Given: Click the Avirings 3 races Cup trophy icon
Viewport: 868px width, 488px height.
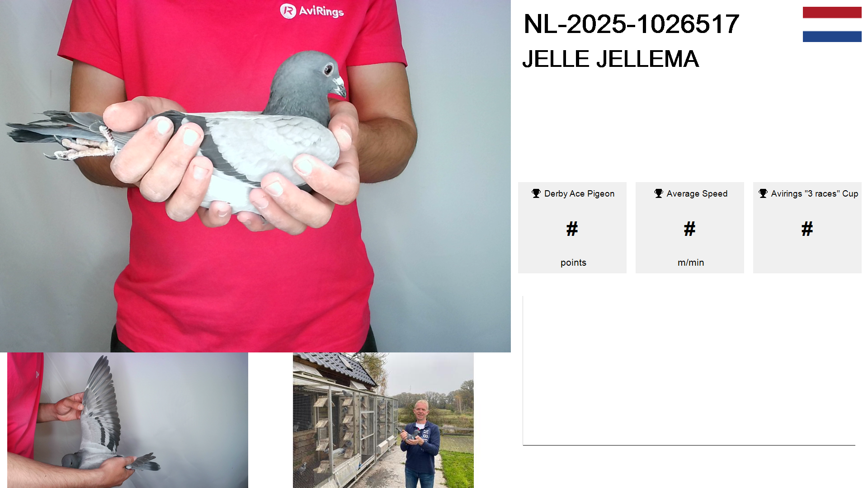Looking at the screenshot, I should tap(763, 193).
